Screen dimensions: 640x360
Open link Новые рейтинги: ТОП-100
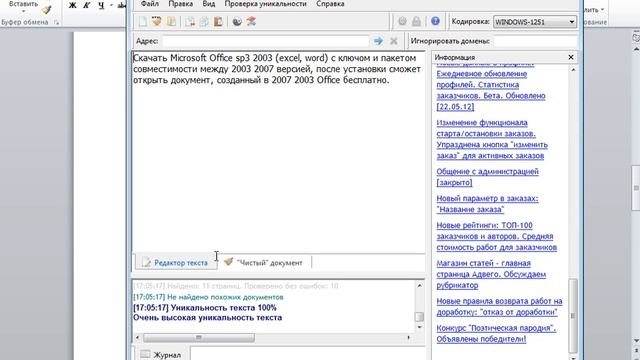[x=496, y=236]
